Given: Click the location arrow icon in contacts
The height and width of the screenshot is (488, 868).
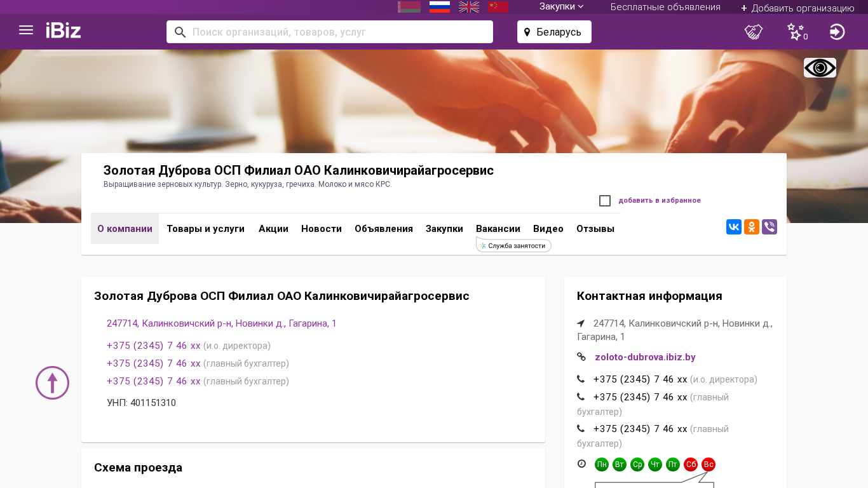Looking at the screenshot, I should [581, 323].
